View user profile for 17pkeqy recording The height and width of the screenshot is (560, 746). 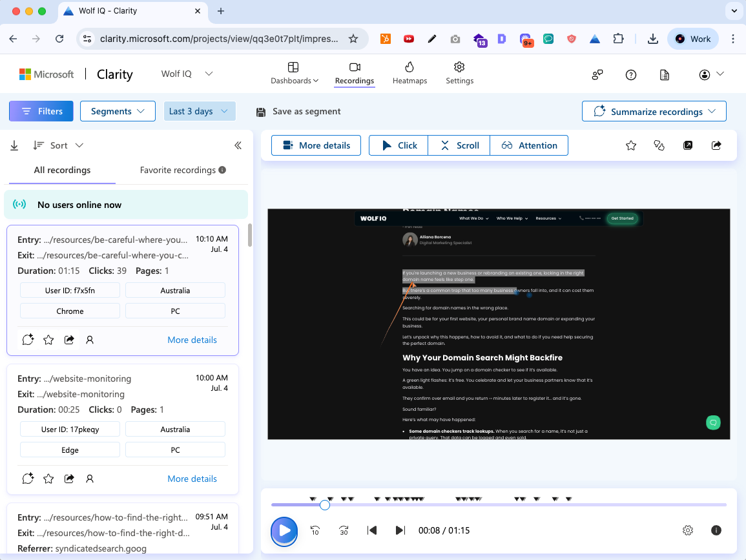point(89,479)
